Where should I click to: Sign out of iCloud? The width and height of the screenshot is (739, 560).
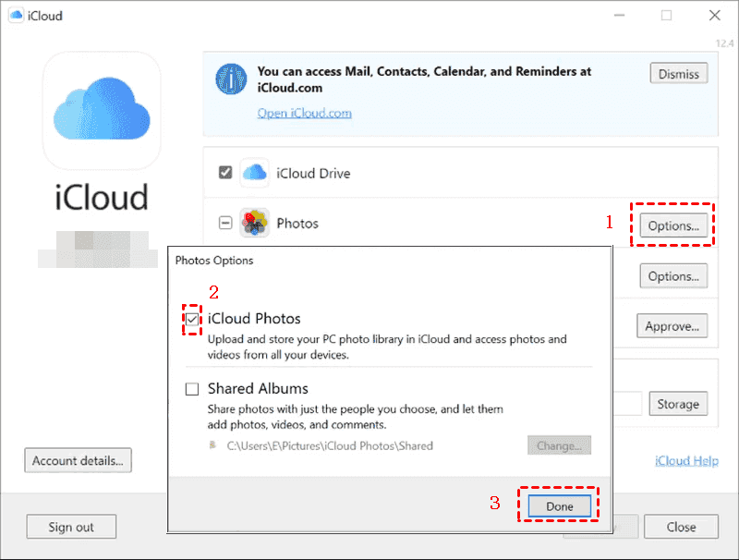tap(72, 527)
